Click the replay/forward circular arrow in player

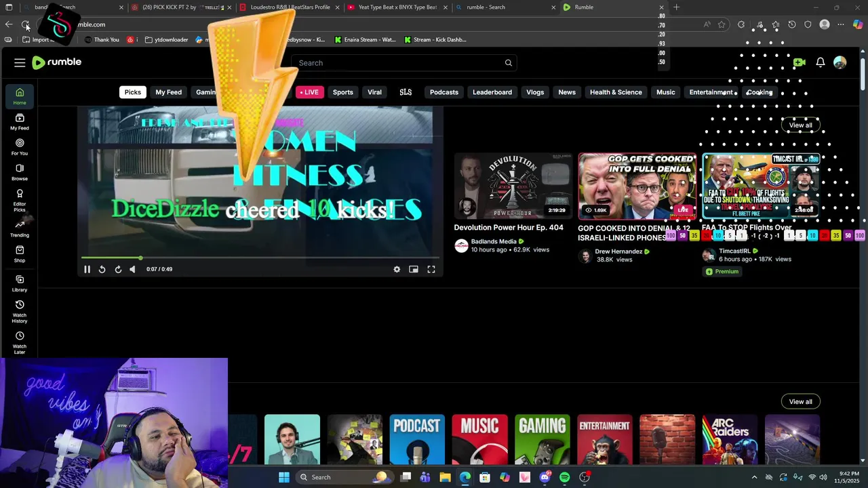(x=117, y=269)
